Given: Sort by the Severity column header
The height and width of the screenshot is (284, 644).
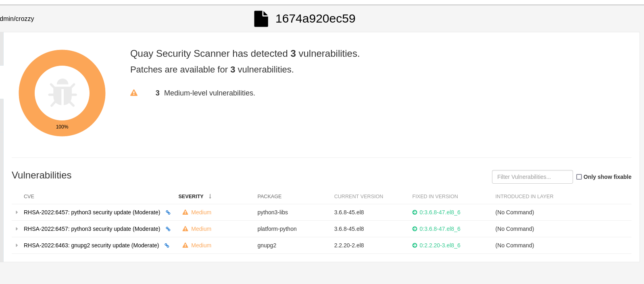Looking at the screenshot, I should tap(191, 197).
